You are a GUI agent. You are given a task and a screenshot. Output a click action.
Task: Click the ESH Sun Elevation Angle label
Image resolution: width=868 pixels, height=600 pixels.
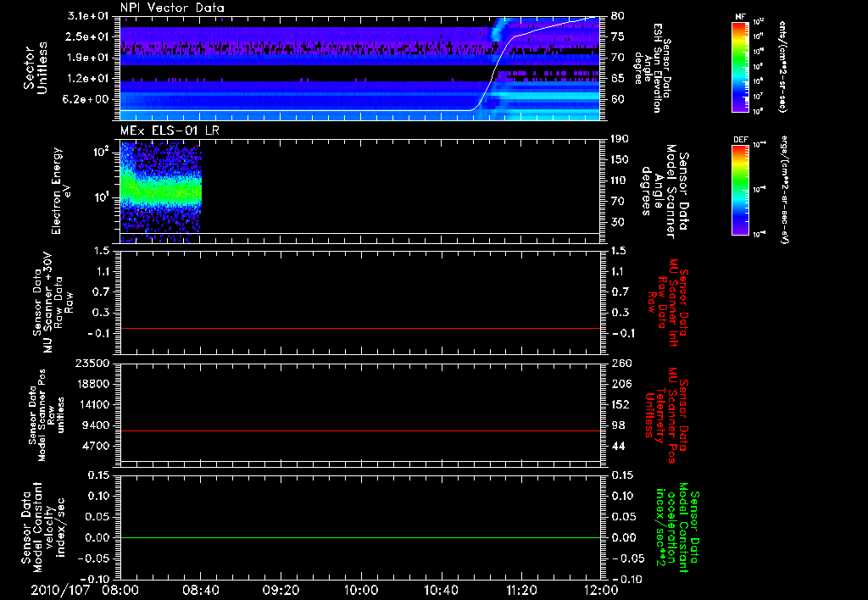654,68
